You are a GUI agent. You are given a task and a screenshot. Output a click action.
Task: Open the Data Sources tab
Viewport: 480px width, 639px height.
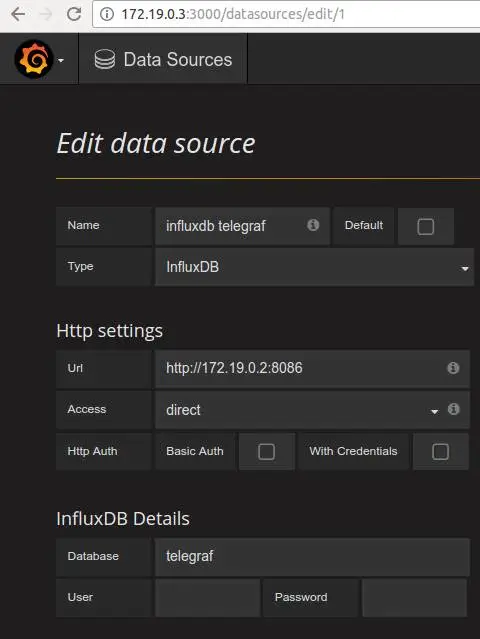point(163,59)
